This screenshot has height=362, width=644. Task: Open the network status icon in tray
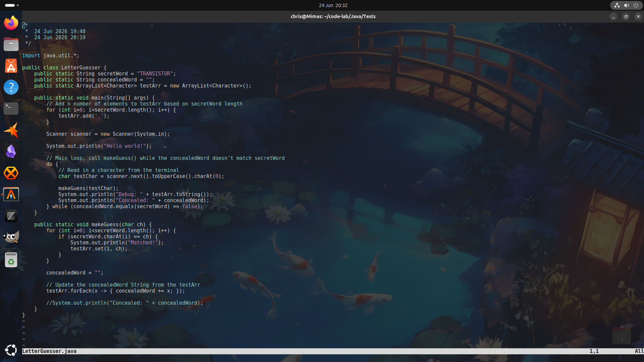point(617,5)
